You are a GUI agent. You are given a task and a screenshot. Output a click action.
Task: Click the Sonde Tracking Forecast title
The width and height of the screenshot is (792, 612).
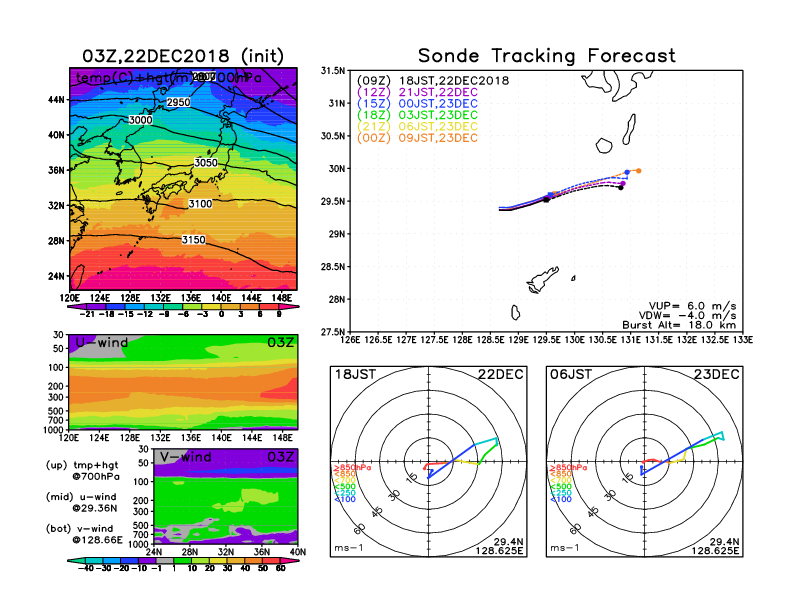click(546, 56)
